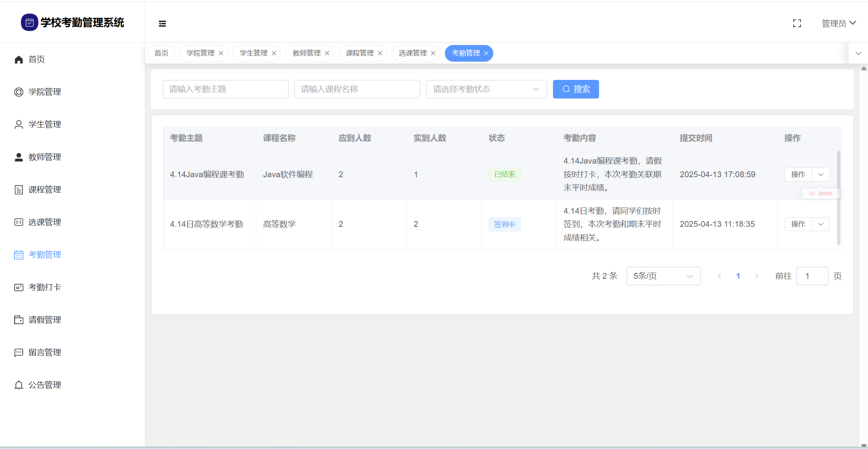This screenshot has width=868, height=449.
Task: Open 学院管理 in the sidebar
Action: (x=45, y=92)
